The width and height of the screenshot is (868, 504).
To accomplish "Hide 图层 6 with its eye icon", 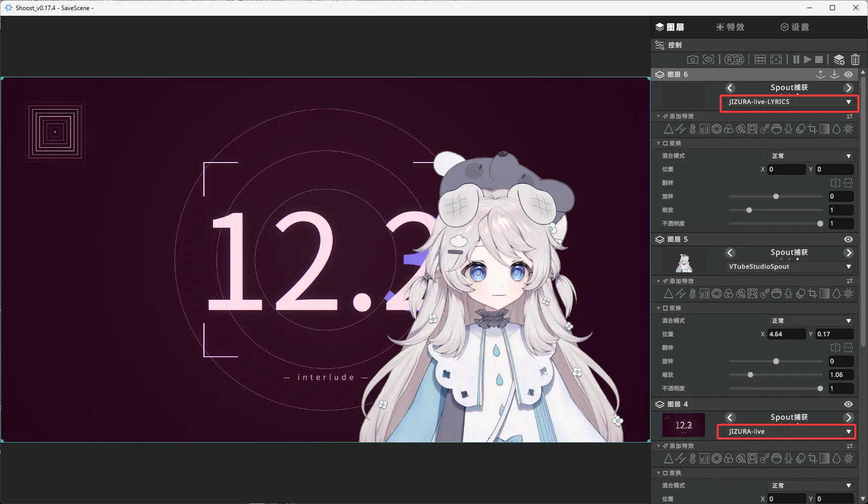I will pyautogui.click(x=849, y=74).
